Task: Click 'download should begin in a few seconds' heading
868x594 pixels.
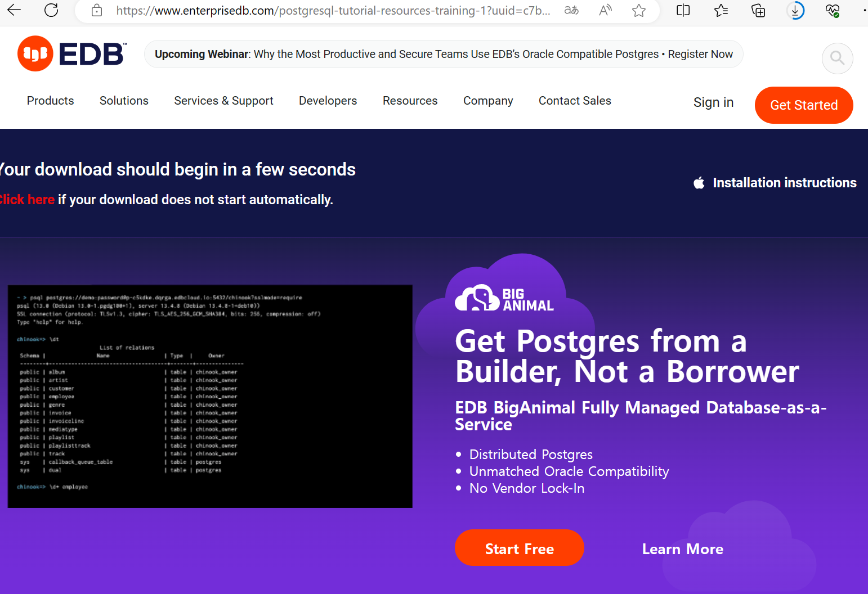Action: (x=178, y=169)
